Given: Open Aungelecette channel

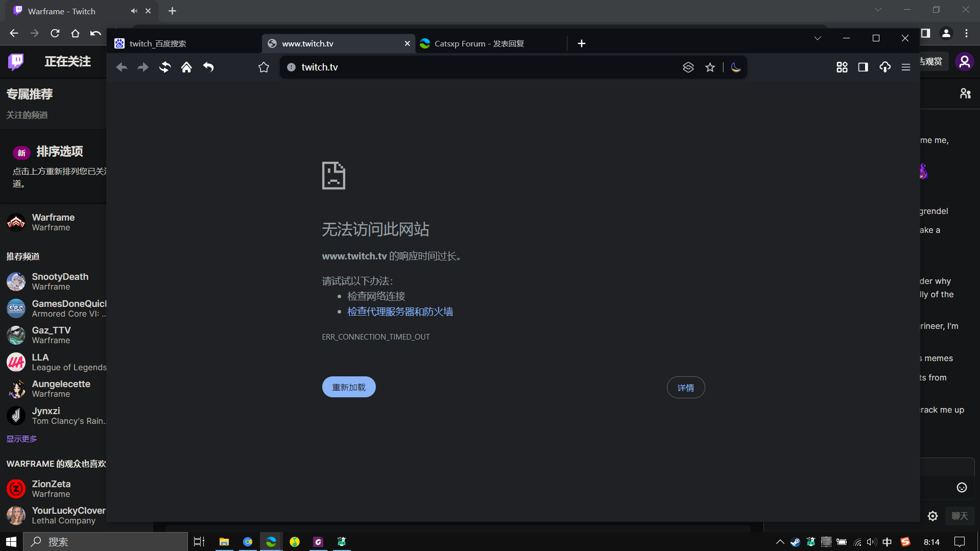Looking at the screenshot, I should click(x=53, y=389).
